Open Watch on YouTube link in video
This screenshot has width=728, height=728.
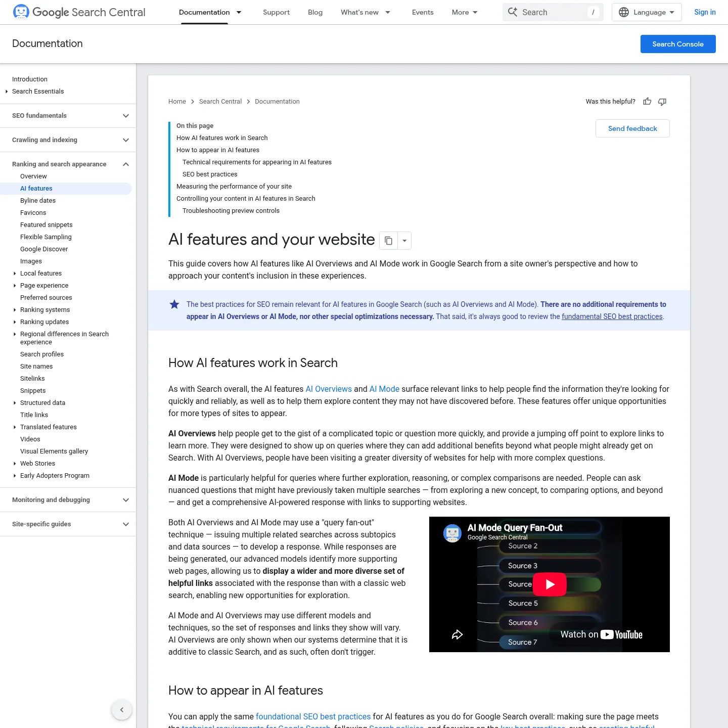602,634
